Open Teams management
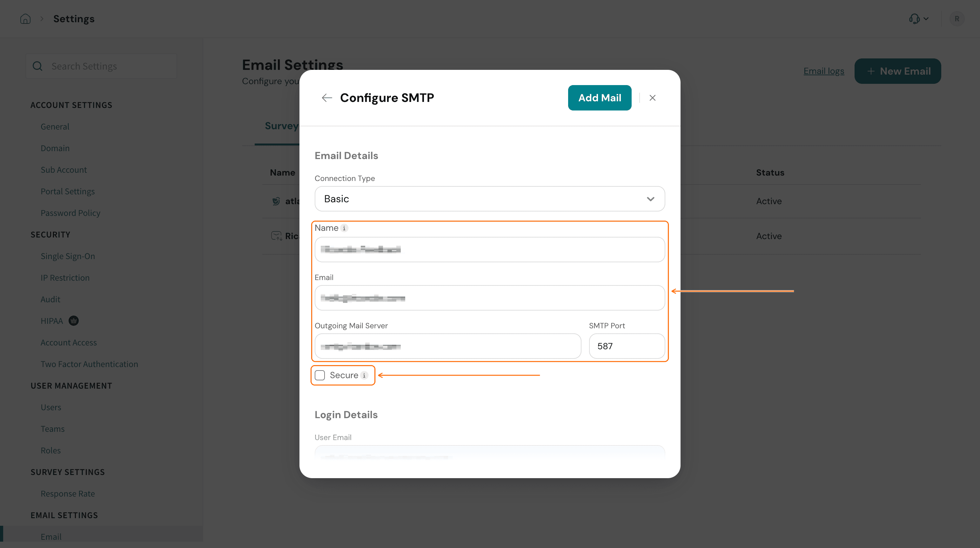Screen dimensions: 980x548 (52, 429)
